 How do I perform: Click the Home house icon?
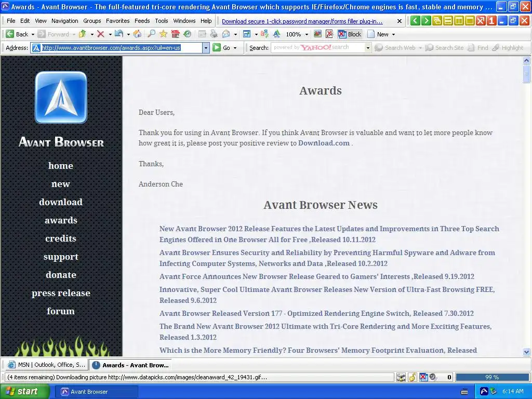[137, 34]
